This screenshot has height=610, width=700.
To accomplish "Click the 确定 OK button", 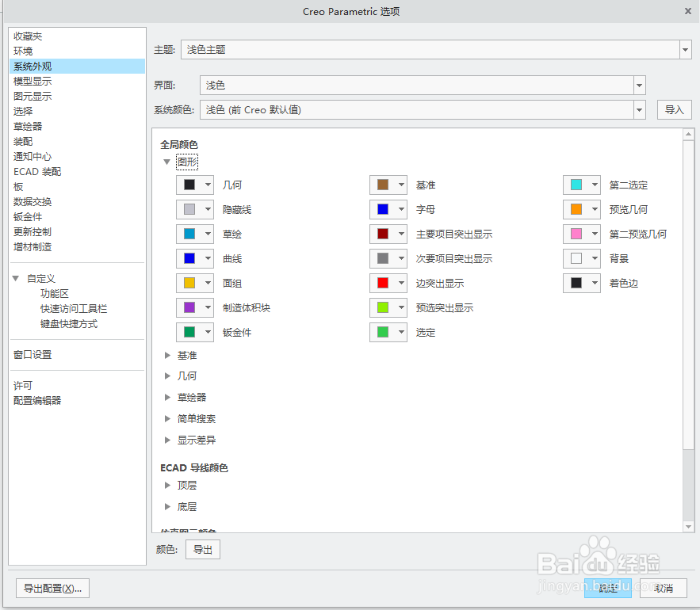I will [x=607, y=588].
